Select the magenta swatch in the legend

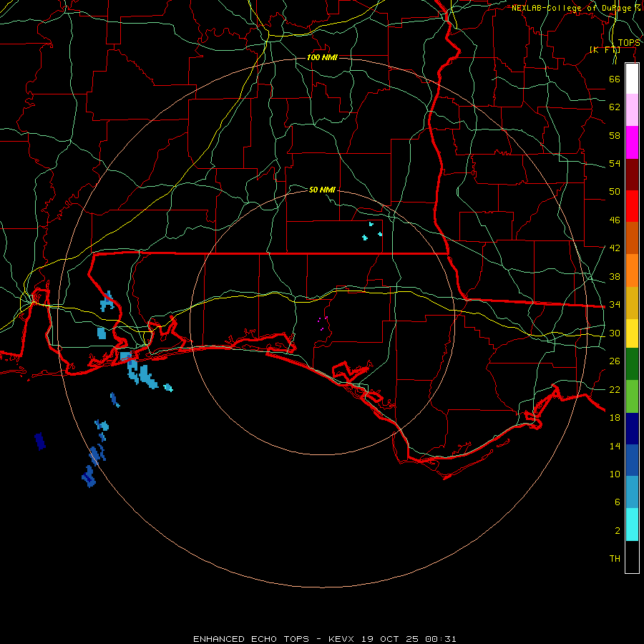632,142
